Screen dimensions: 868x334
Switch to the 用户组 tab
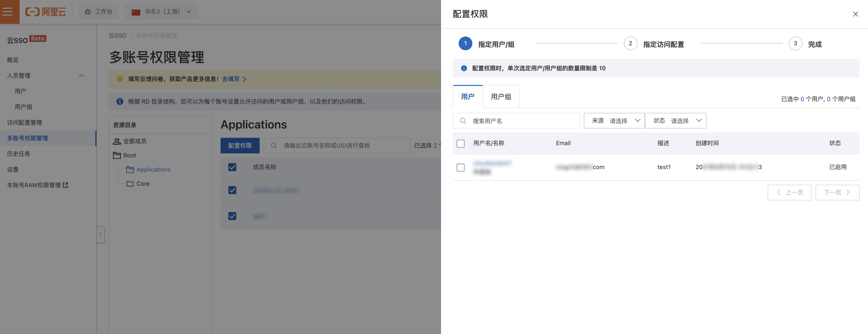[501, 97]
